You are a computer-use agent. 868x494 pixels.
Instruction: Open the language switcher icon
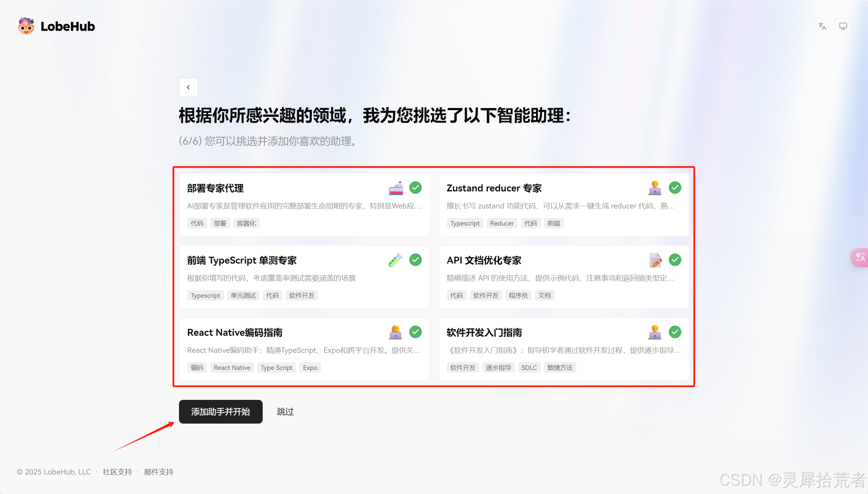tap(822, 26)
